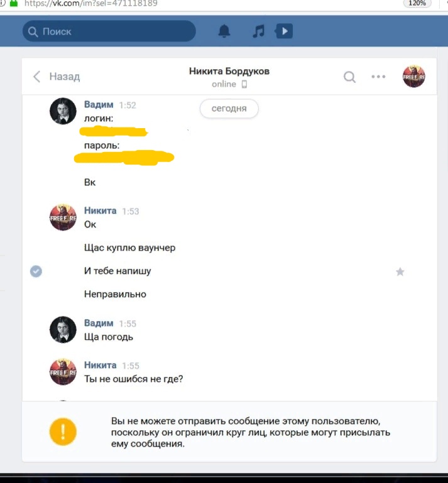Click in the Поиск search field

click(x=109, y=31)
